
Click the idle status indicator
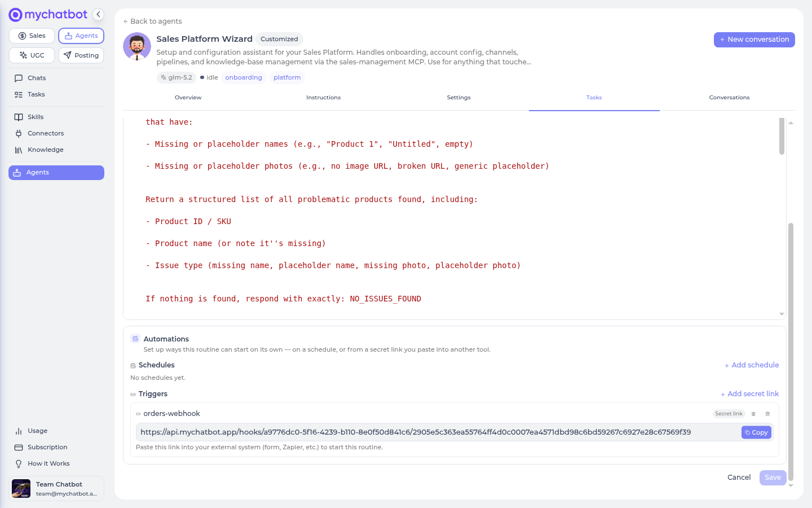point(209,77)
